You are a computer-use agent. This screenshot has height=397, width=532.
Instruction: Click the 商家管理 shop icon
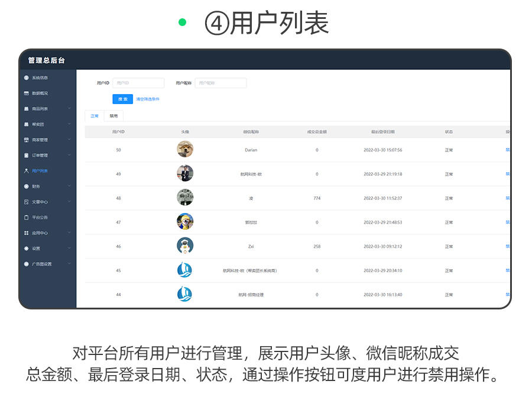[x=26, y=140]
